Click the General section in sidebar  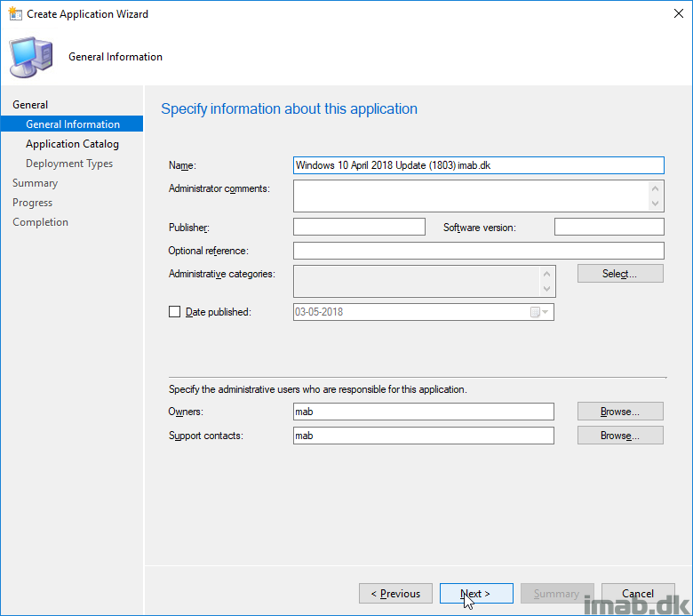(30, 105)
